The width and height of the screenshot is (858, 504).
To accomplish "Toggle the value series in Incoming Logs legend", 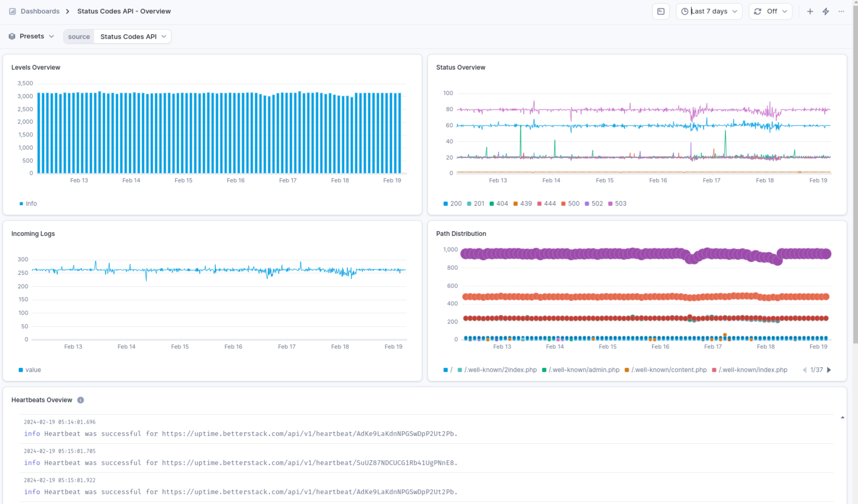I will coord(30,370).
